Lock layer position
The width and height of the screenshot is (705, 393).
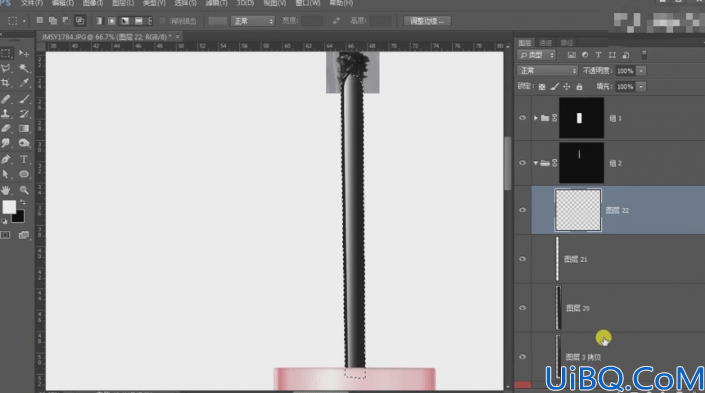coord(567,86)
